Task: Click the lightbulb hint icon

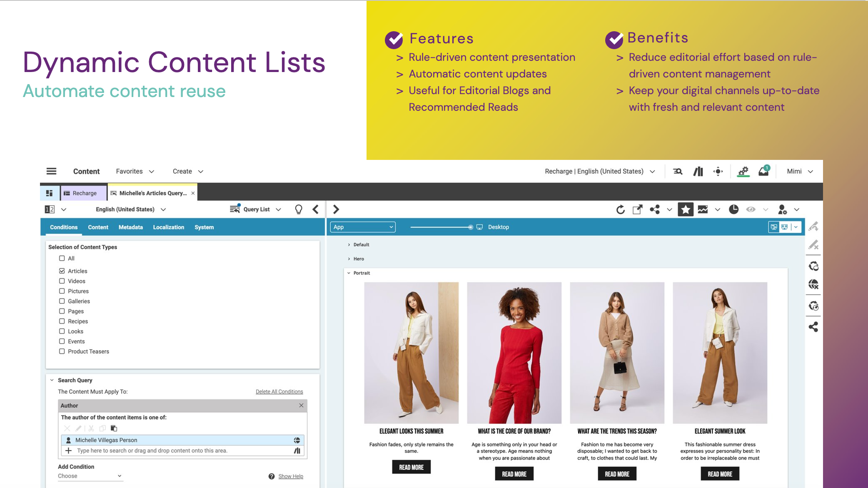Action: (x=299, y=209)
